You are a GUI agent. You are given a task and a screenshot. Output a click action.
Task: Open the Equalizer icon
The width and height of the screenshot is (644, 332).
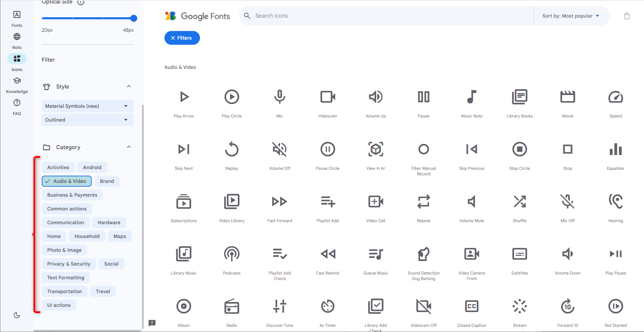click(x=615, y=149)
